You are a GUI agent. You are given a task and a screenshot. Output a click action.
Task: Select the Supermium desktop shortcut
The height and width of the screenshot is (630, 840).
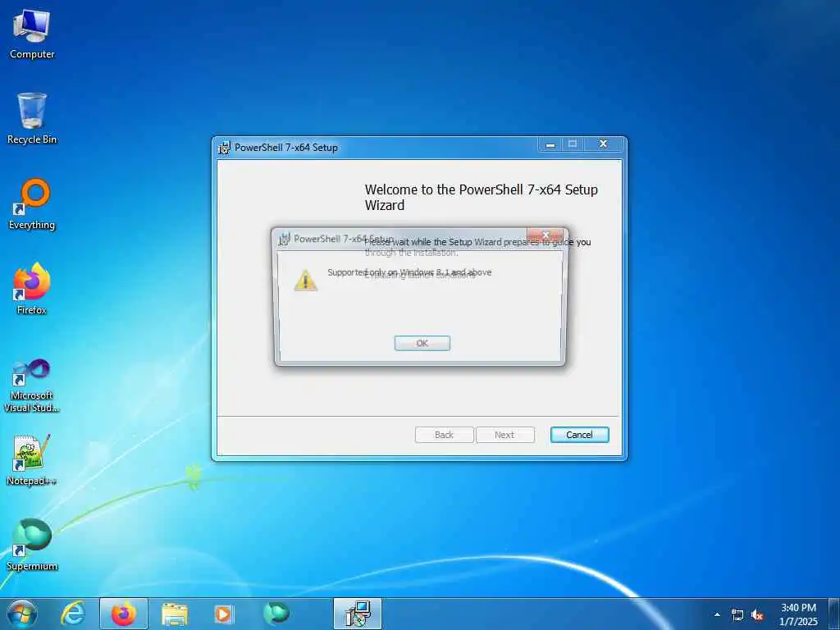(32, 545)
